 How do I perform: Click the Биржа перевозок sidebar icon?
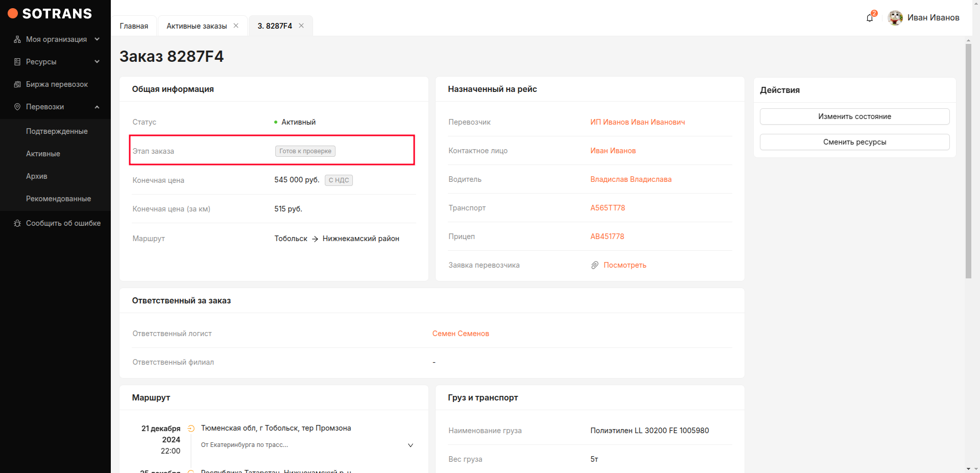pyautogui.click(x=17, y=84)
